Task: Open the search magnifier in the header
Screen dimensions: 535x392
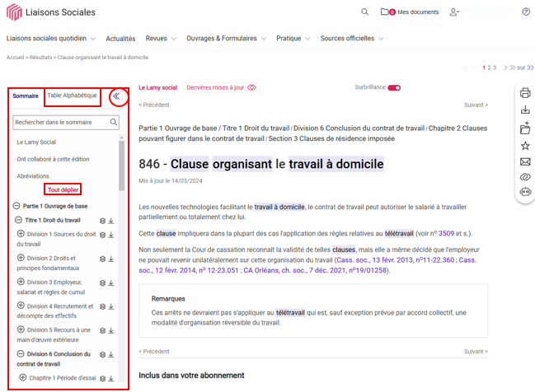Action: click(364, 12)
